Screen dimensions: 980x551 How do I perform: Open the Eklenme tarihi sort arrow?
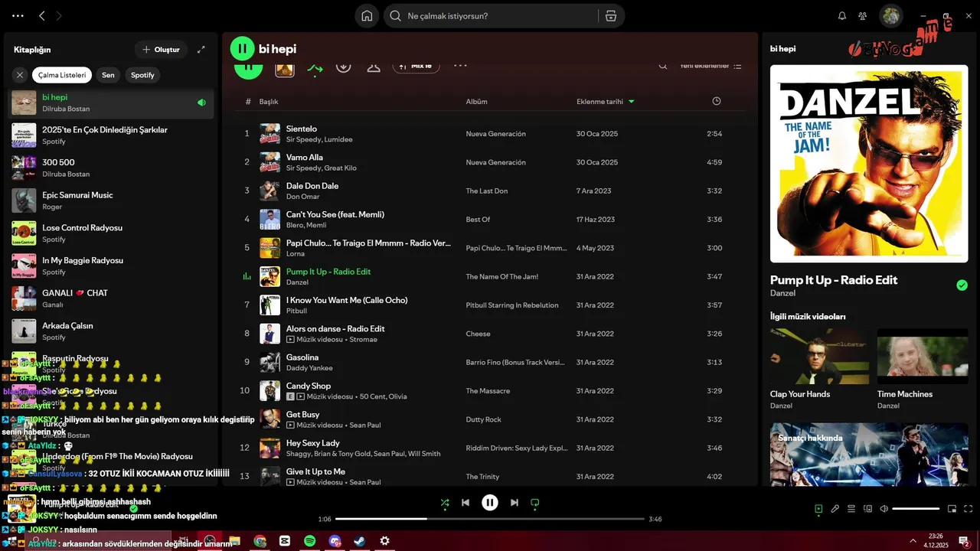tap(631, 101)
